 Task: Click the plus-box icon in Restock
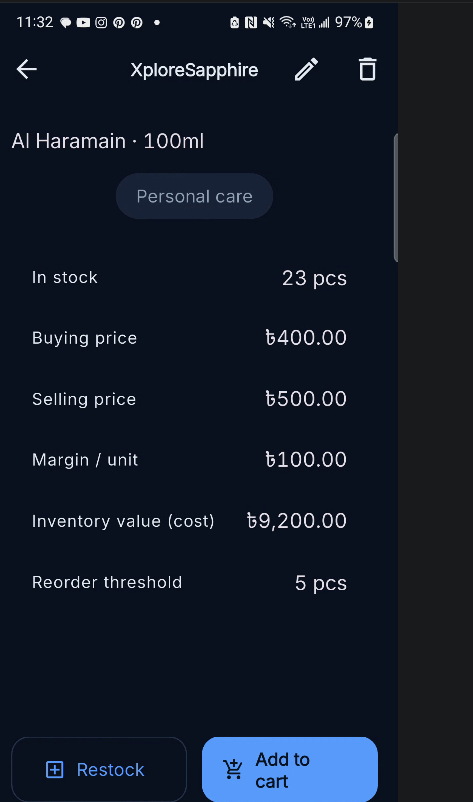[55, 769]
